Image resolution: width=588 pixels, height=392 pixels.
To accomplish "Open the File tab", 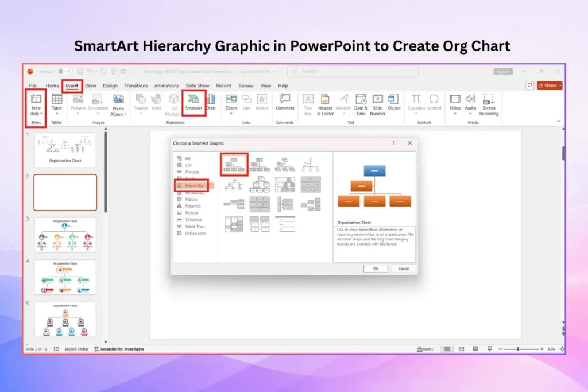I will tap(33, 86).
